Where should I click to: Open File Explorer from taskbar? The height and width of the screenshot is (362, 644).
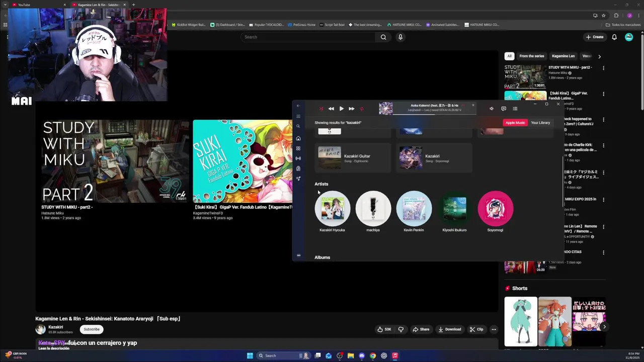point(351,355)
